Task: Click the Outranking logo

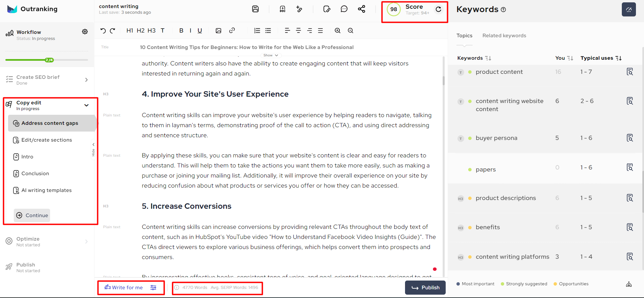Action: point(32,9)
